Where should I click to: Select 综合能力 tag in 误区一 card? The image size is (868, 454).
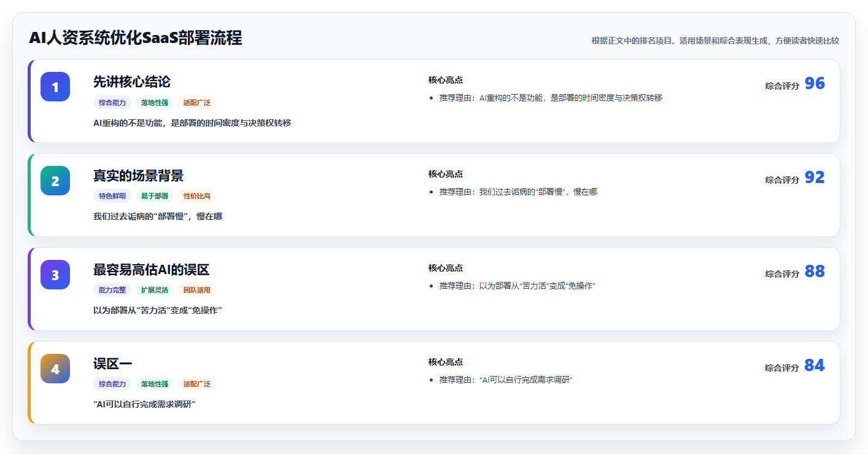pos(112,384)
